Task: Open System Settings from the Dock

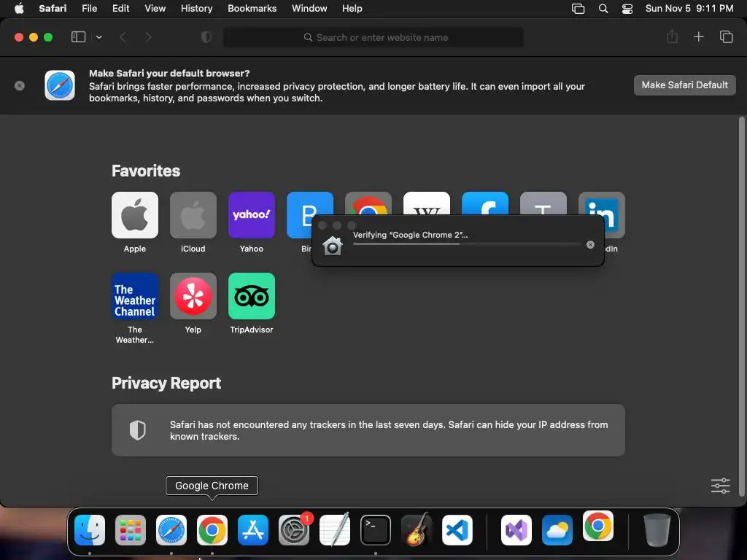Action: (294, 529)
